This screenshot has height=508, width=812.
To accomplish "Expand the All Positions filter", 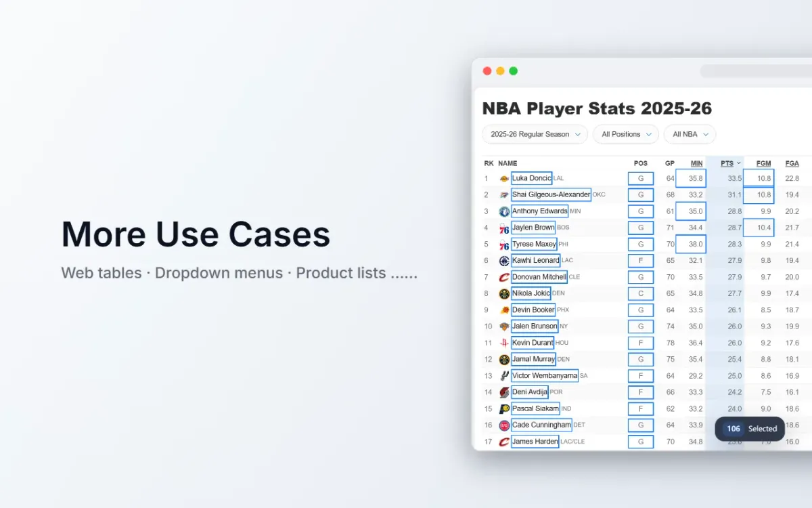I will coord(626,134).
